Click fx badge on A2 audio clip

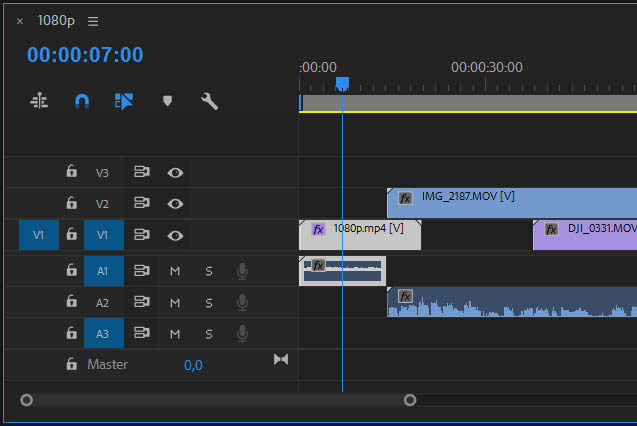point(405,296)
